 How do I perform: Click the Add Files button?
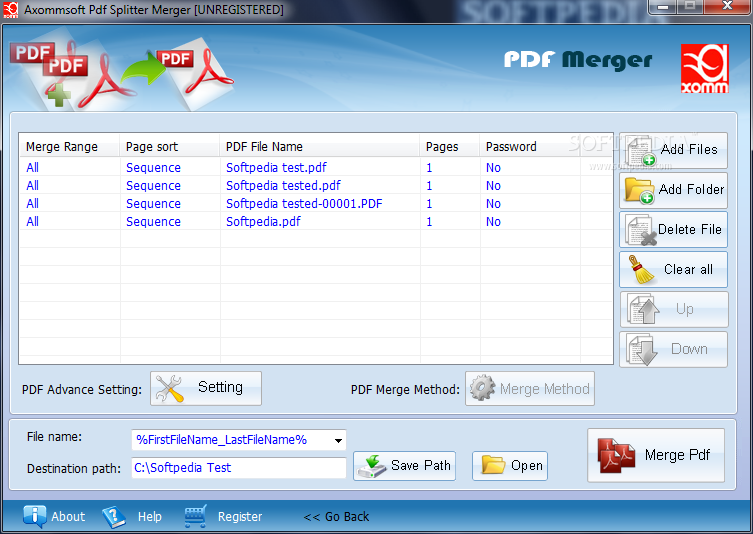(673, 150)
